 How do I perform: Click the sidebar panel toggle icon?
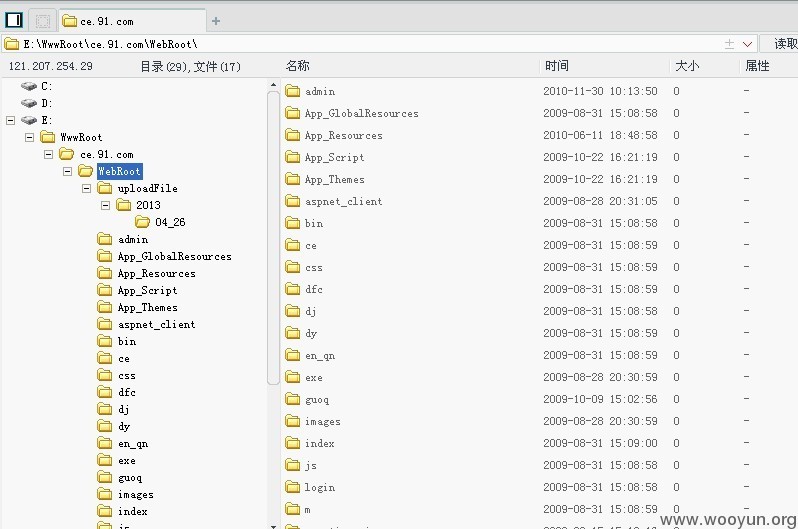(14, 20)
